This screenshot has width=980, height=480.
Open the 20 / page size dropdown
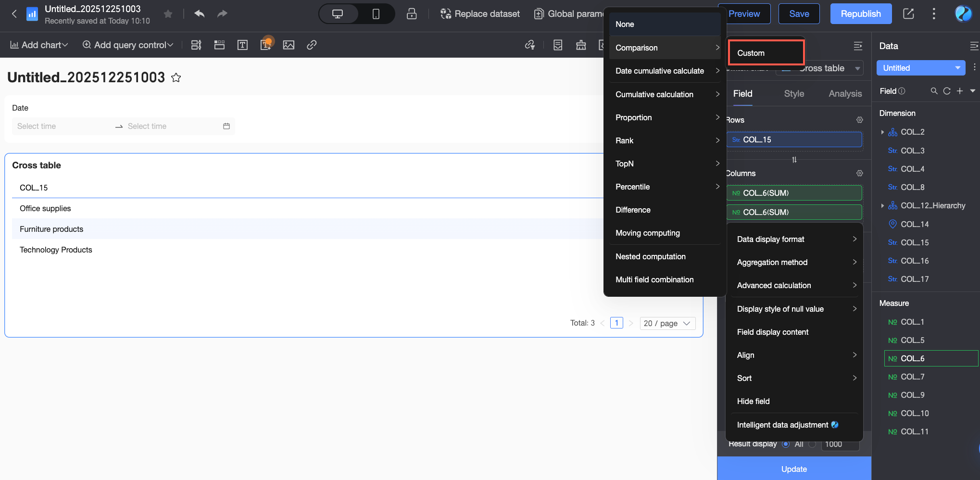[667, 323]
